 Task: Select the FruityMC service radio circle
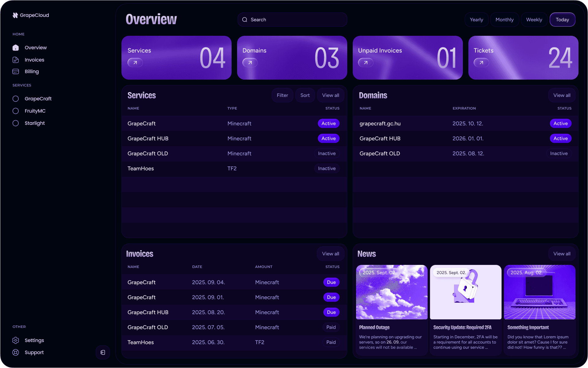(16, 111)
